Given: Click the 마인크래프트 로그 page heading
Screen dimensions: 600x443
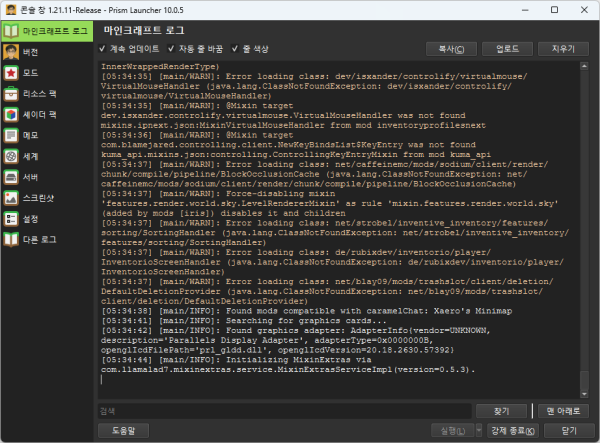Looking at the screenshot, I should click(x=144, y=30).
